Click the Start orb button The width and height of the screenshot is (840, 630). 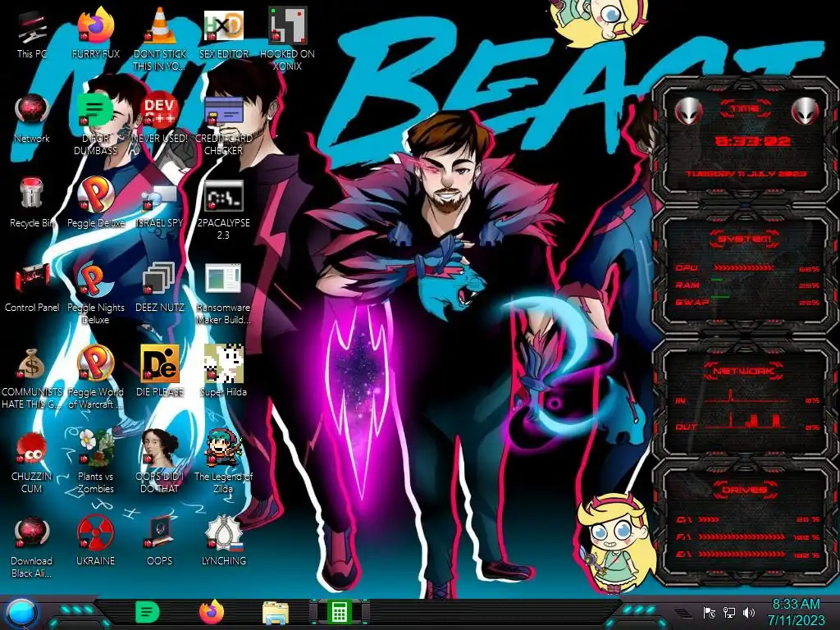(21, 614)
